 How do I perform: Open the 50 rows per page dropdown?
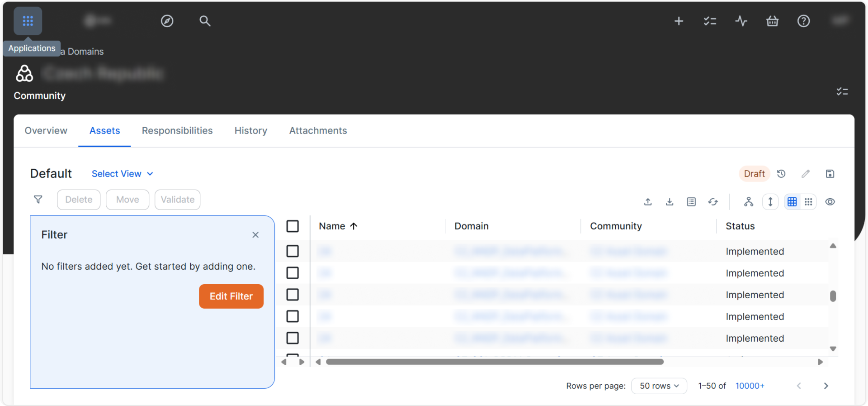point(659,386)
